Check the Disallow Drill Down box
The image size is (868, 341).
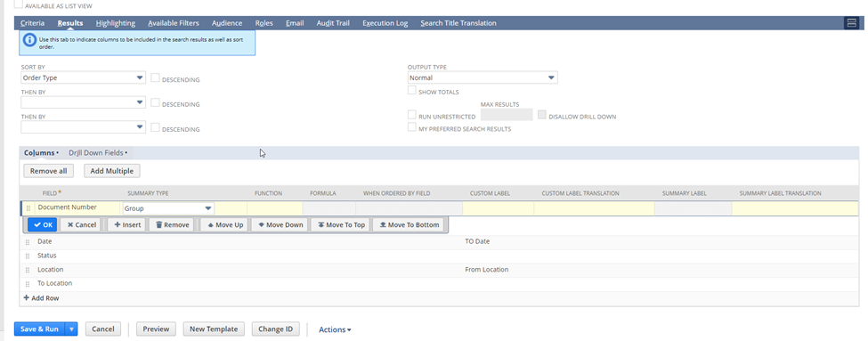(542, 115)
